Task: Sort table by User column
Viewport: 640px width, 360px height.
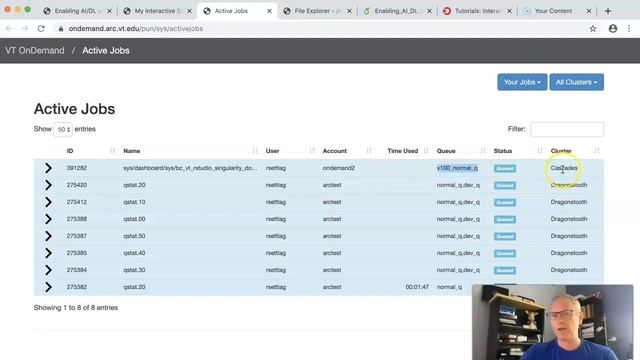Action: (x=290, y=151)
